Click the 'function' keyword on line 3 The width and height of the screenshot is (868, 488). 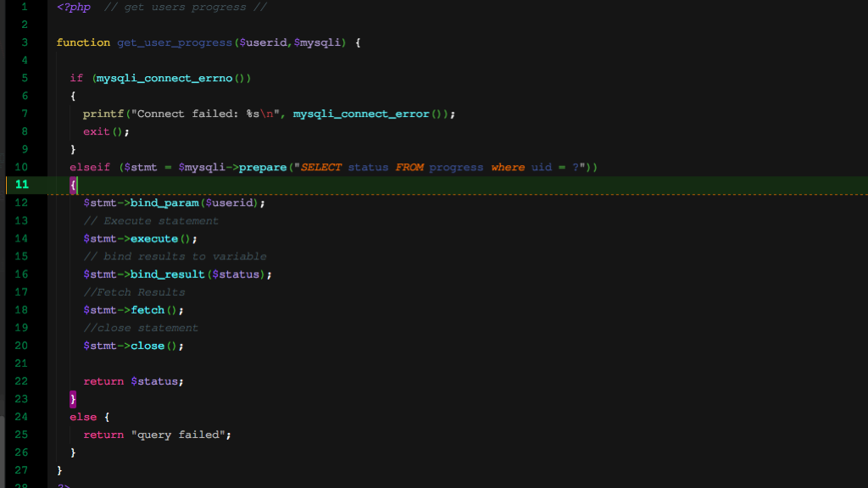tap(83, 42)
